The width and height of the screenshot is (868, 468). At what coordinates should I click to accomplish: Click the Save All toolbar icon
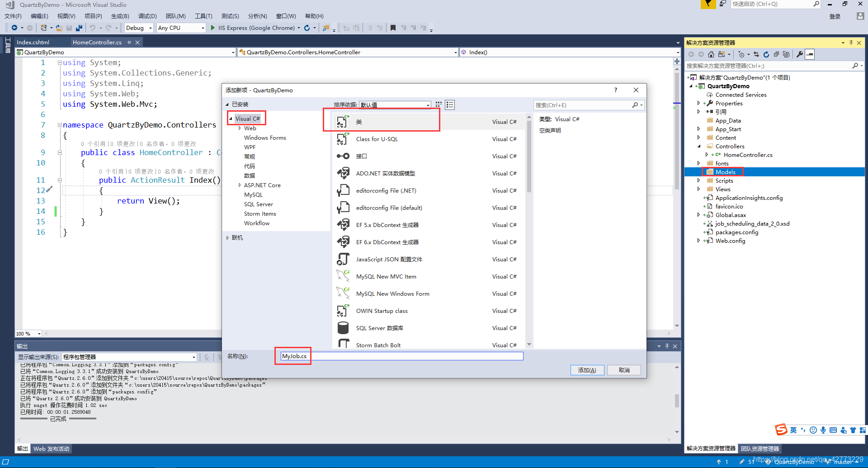tap(79, 28)
